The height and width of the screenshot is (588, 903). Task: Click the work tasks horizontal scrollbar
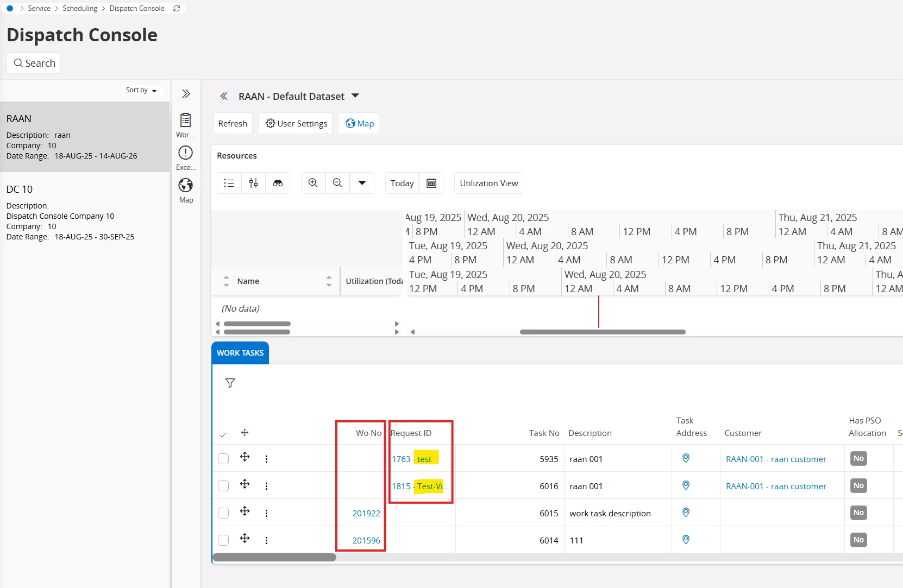[274, 557]
